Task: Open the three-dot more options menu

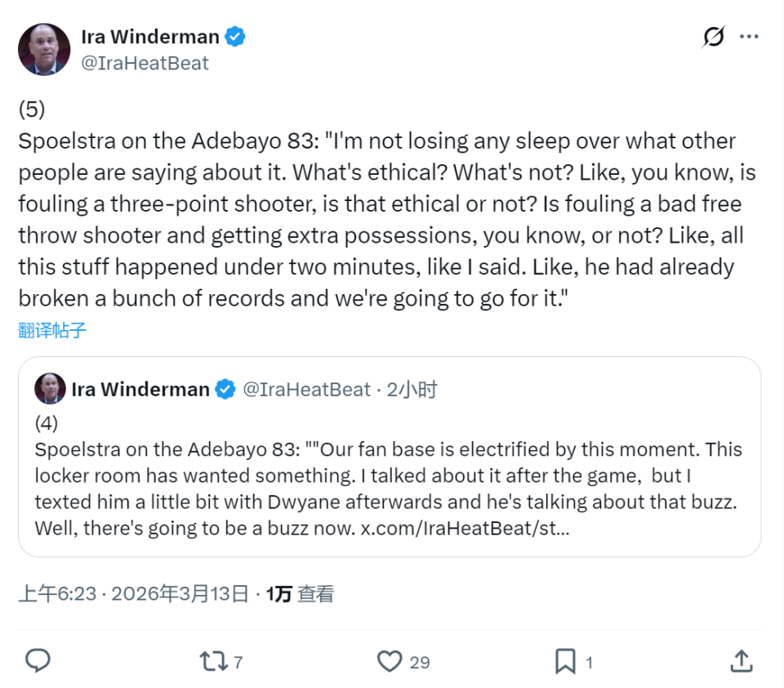Action: click(x=749, y=37)
